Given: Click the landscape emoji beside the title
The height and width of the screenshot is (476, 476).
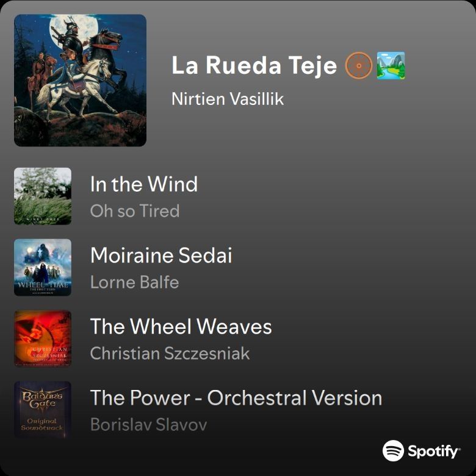Looking at the screenshot, I should (391, 65).
